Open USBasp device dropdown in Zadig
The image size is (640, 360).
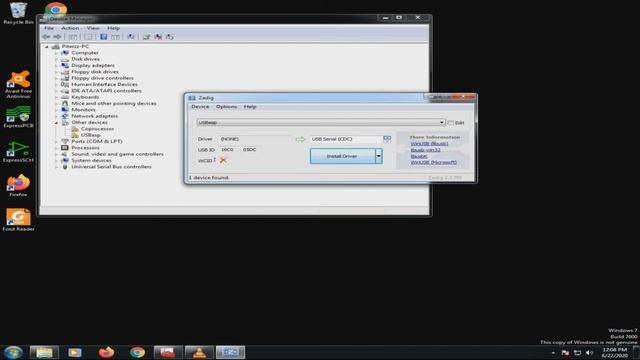pos(321,122)
